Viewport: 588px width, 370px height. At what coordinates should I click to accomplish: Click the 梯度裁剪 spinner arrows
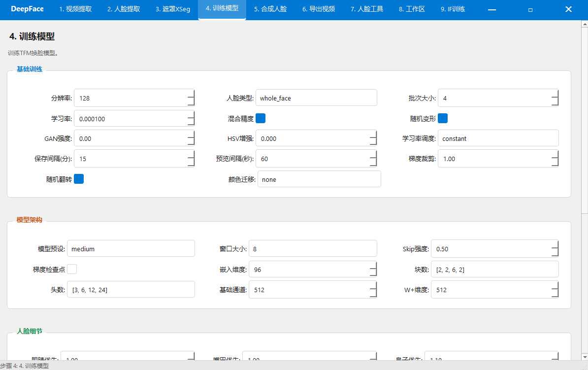(x=555, y=159)
